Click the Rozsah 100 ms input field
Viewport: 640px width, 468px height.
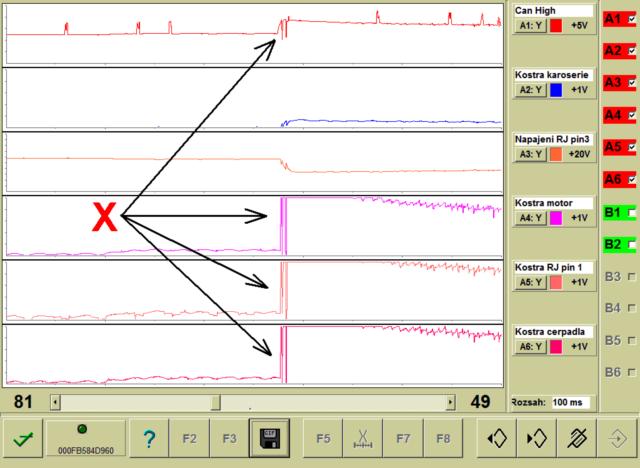click(x=570, y=402)
